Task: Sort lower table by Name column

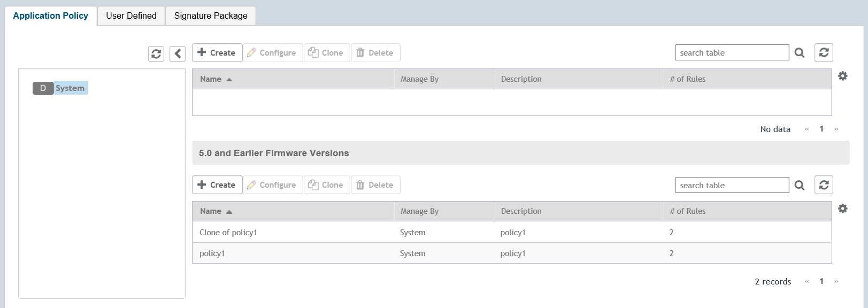Action: click(211, 211)
